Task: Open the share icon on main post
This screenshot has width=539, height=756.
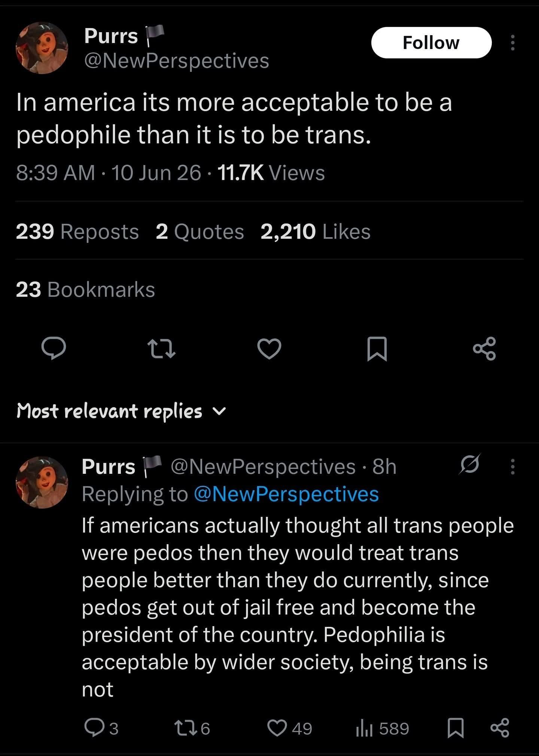Action: [485, 348]
